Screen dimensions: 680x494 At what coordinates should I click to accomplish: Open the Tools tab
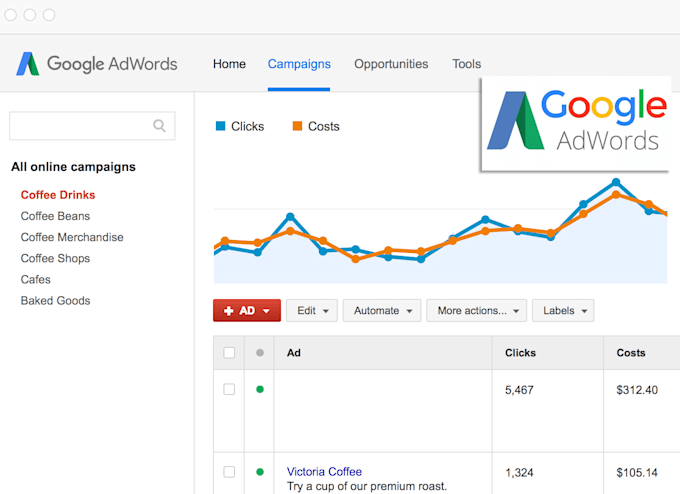click(467, 64)
